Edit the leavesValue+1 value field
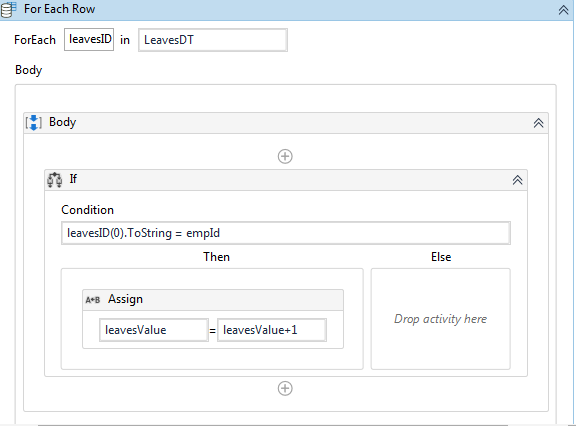 [271, 330]
